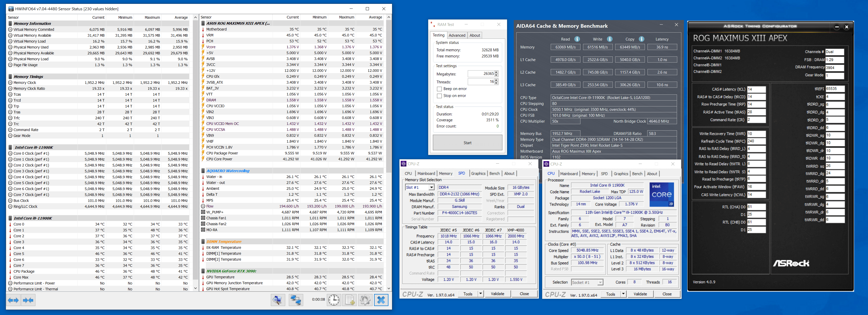Click the Megabytes input field

coord(481,74)
